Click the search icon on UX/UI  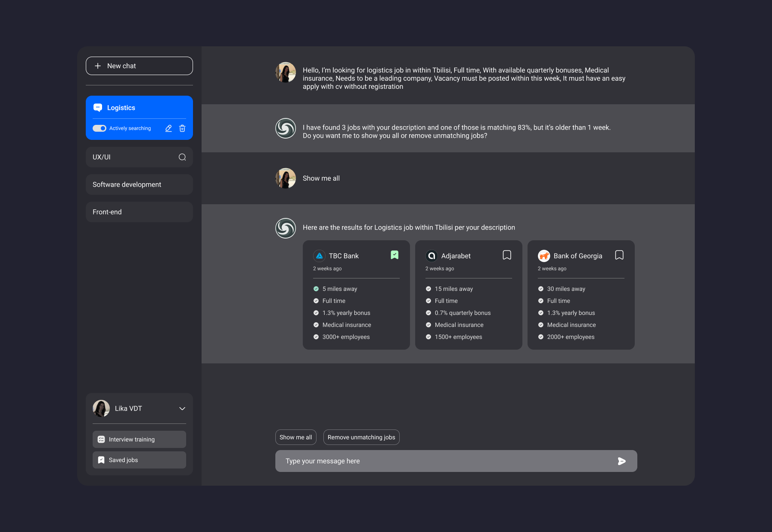[x=182, y=157]
